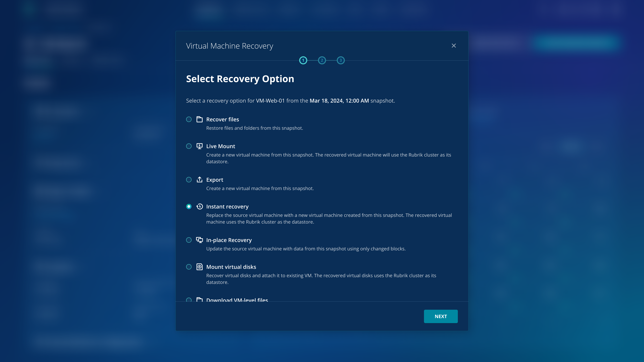Choose the Mount virtual disks radio button
The height and width of the screenshot is (362, 644).
(189, 267)
